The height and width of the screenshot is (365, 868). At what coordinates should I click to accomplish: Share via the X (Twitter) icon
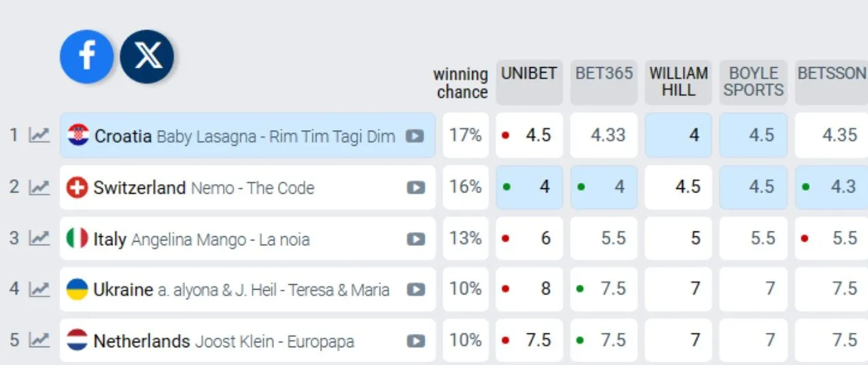click(x=147, y=57)
